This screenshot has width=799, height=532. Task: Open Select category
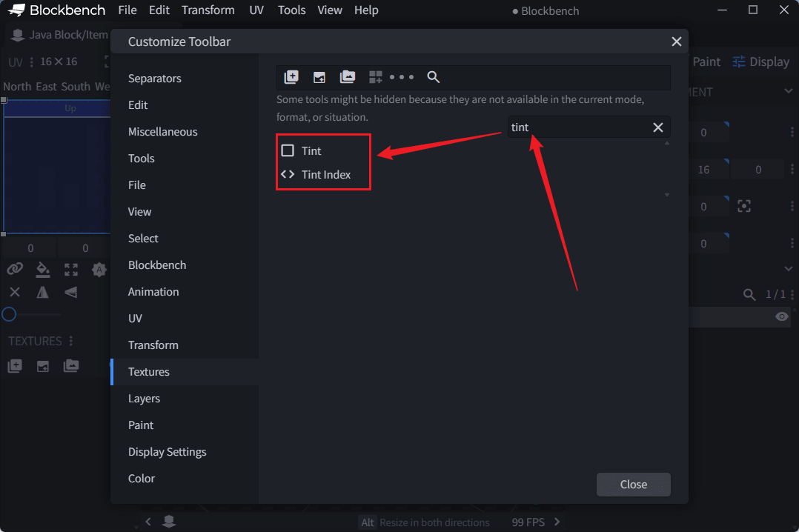pyautogui.click(x=185, y=239)
